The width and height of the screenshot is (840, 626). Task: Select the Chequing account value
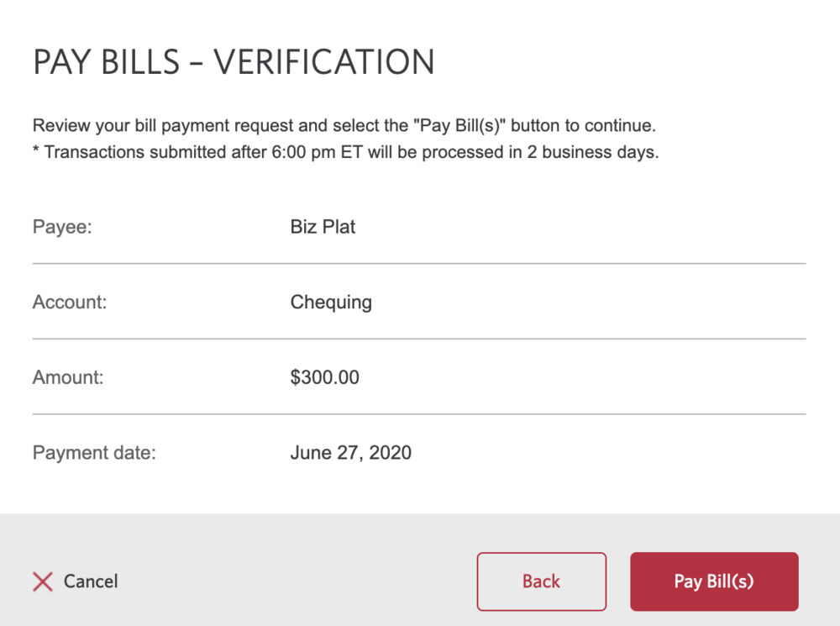tap(331, 302)
